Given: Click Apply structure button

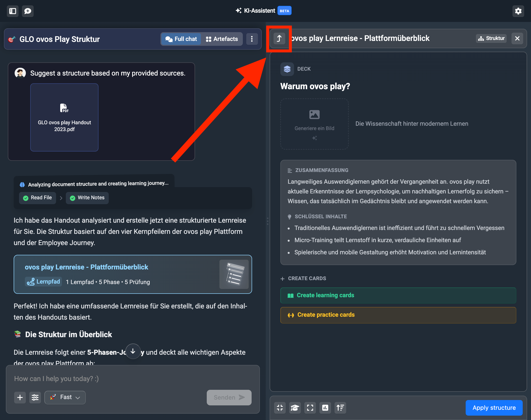Looking at the screenshot, I should pos(494,408).
